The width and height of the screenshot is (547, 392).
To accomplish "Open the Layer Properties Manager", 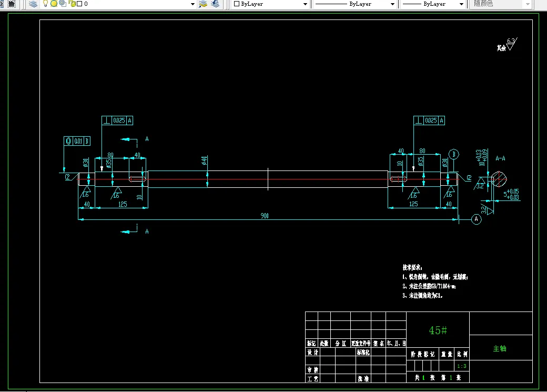I will [33, 4].
